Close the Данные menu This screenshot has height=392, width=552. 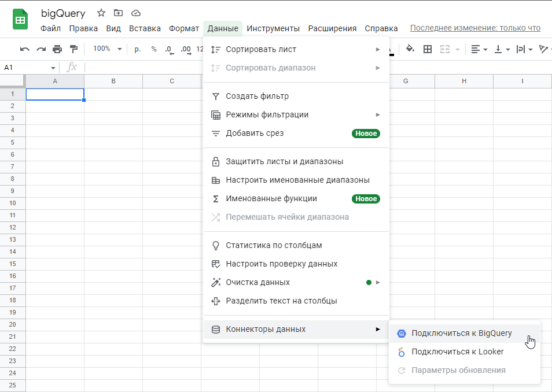223,28
